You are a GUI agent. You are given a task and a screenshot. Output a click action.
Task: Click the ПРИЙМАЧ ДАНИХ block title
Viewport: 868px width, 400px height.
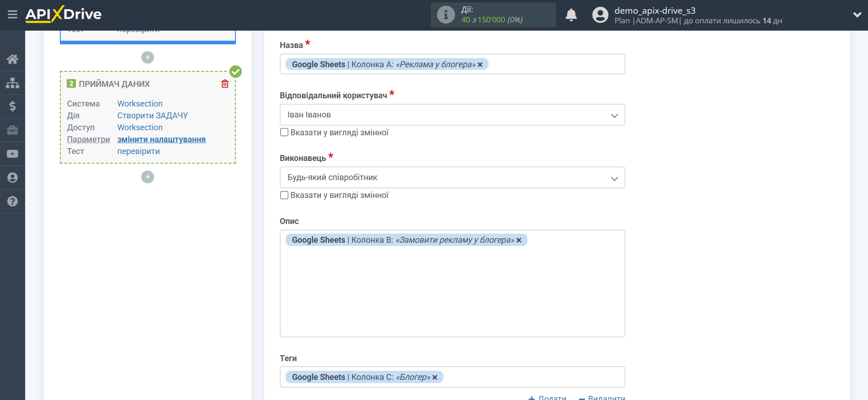[x=114, y=84]
